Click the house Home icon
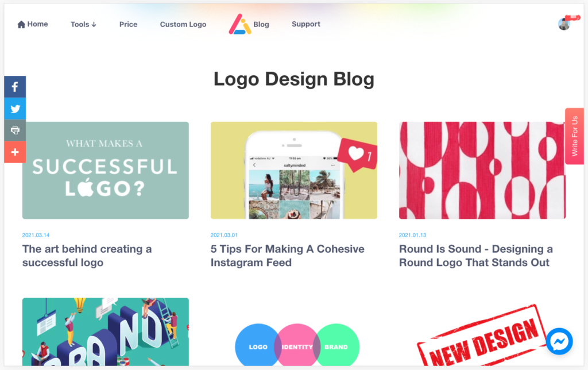The width and height of the screenshot is (588, 370). point(21,24)
